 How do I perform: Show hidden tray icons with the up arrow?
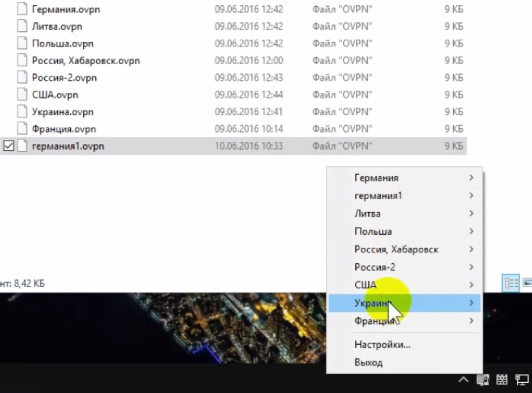click(463, 379)
